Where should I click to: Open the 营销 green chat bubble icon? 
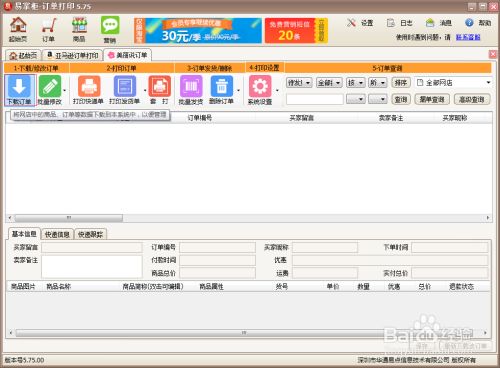click(110, 29)
